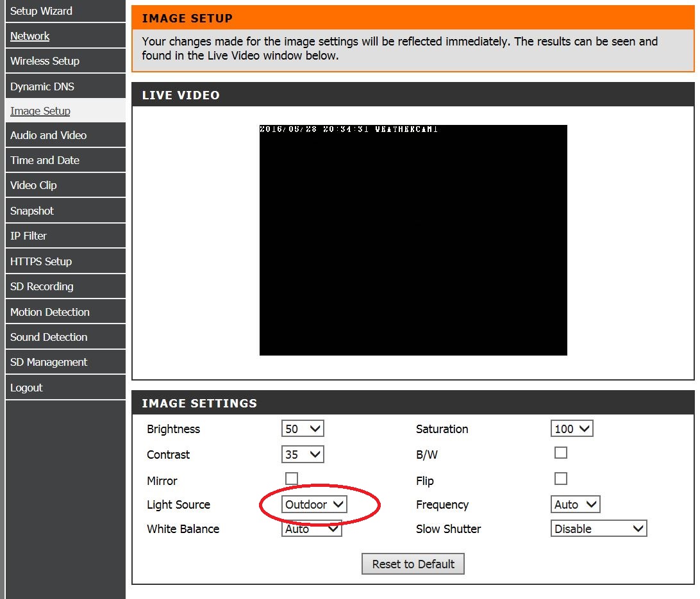This screenshot has width=700, height=599.
Task: Select Motion Detection in sidebar
Action: click(50, 313)
